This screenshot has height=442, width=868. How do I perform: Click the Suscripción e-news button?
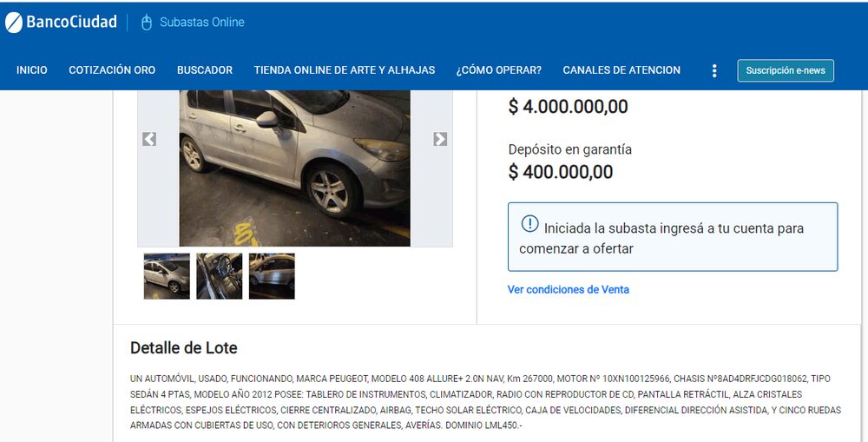tap(786, 70)
